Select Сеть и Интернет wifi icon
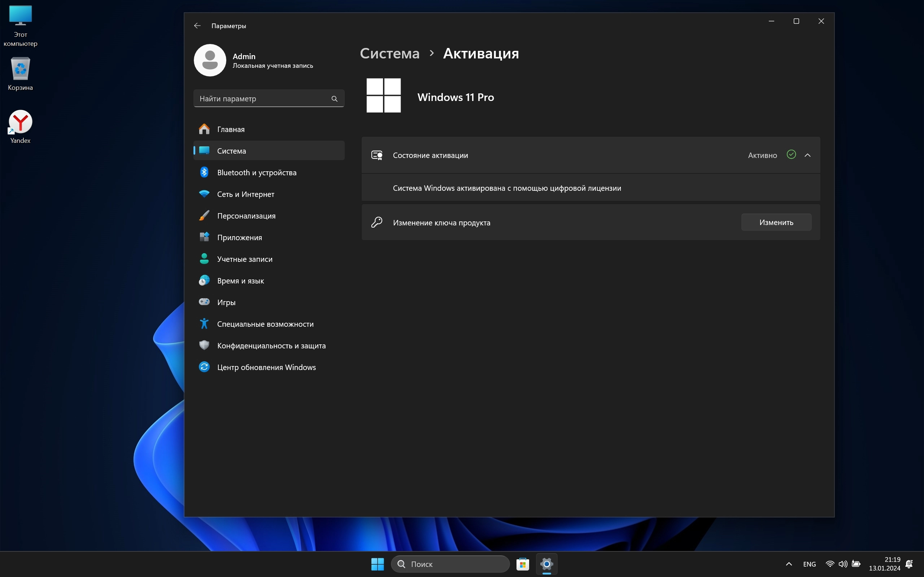This screenshot has width=924, height=577. 204,194
